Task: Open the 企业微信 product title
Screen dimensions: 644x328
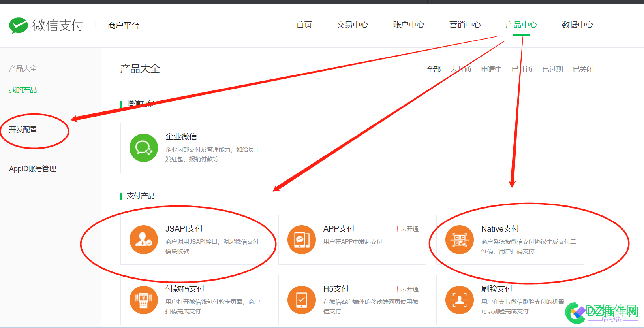Action: [181, 137]
